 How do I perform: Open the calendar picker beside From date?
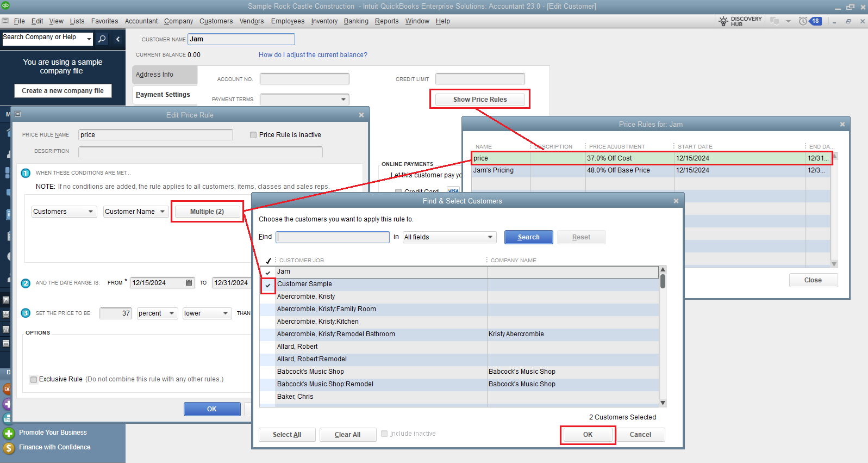(x=189, y=283)
